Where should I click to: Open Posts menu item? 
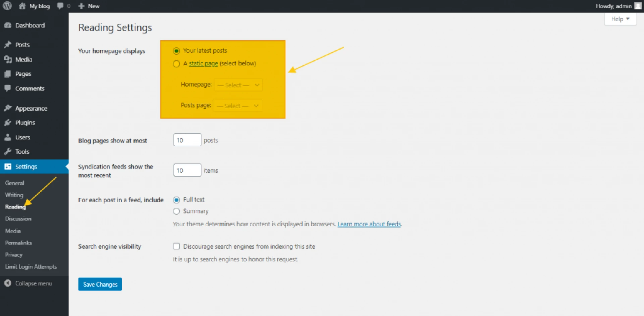coord(22,45)
